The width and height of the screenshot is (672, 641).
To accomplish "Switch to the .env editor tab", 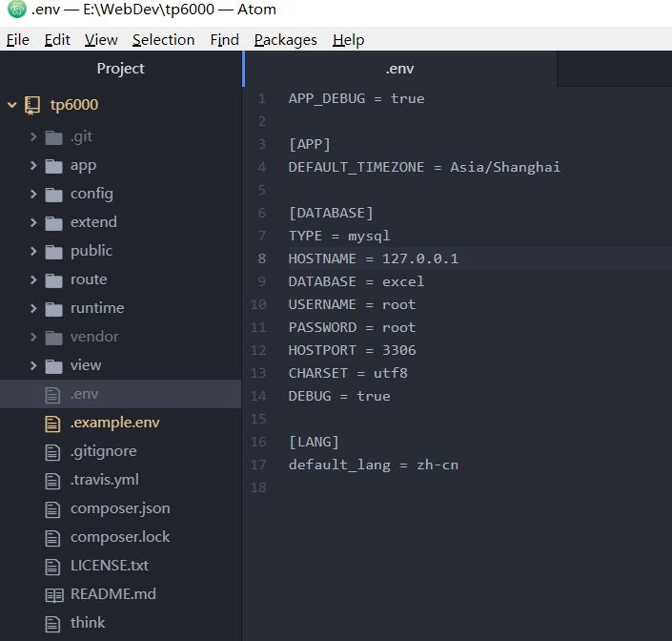I will (399, 69).
